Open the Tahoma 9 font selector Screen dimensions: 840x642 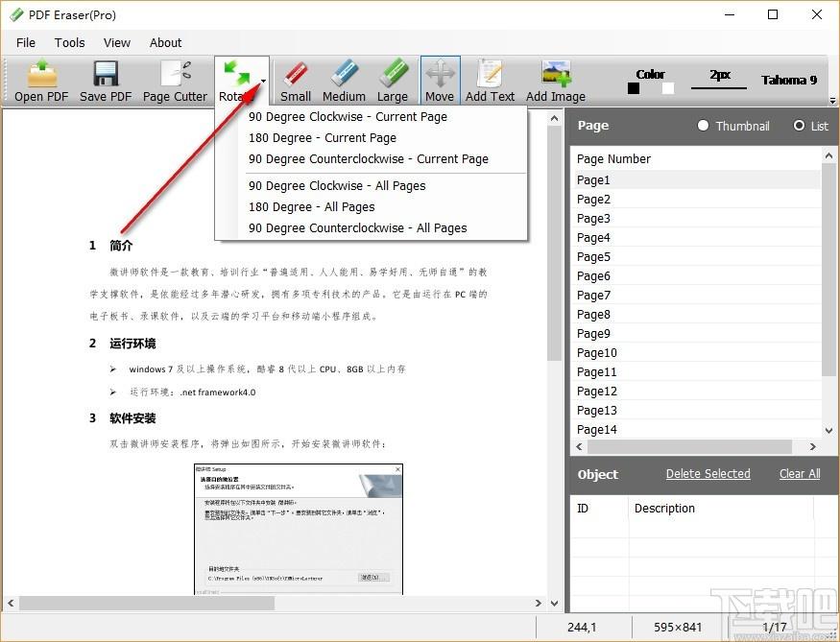(x=788, y=80)
